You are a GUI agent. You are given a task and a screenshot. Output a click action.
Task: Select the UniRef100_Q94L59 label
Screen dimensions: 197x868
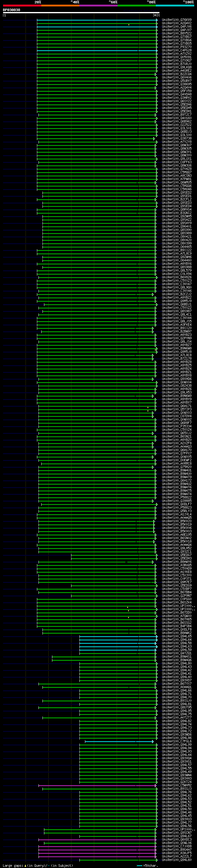(x=177, y=650)
